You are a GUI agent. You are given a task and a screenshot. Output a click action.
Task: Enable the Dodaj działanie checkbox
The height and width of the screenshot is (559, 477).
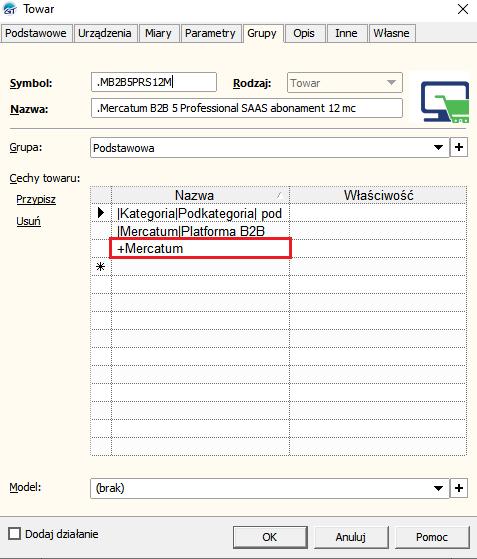15,534
